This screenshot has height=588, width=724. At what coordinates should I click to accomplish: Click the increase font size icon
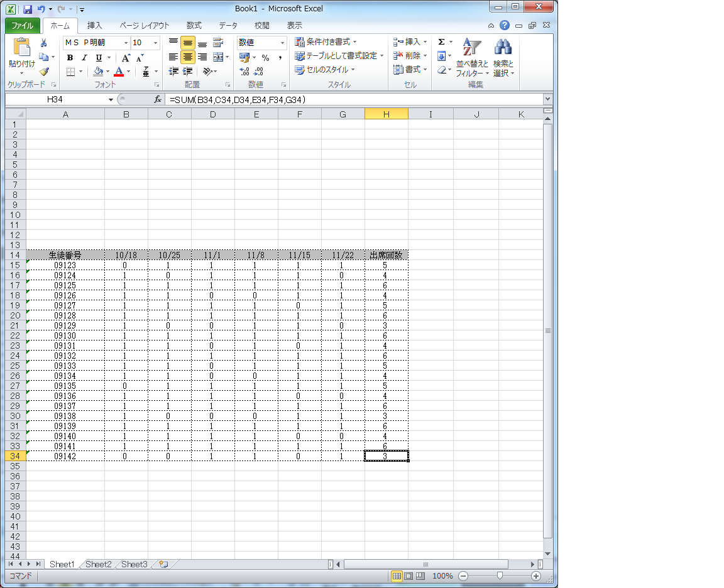click(x=126, y=57)
